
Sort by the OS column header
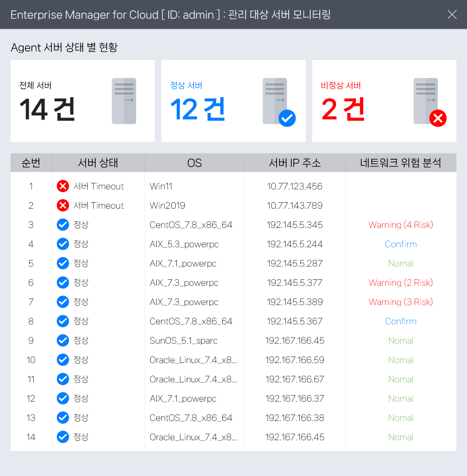pos(194,163)
